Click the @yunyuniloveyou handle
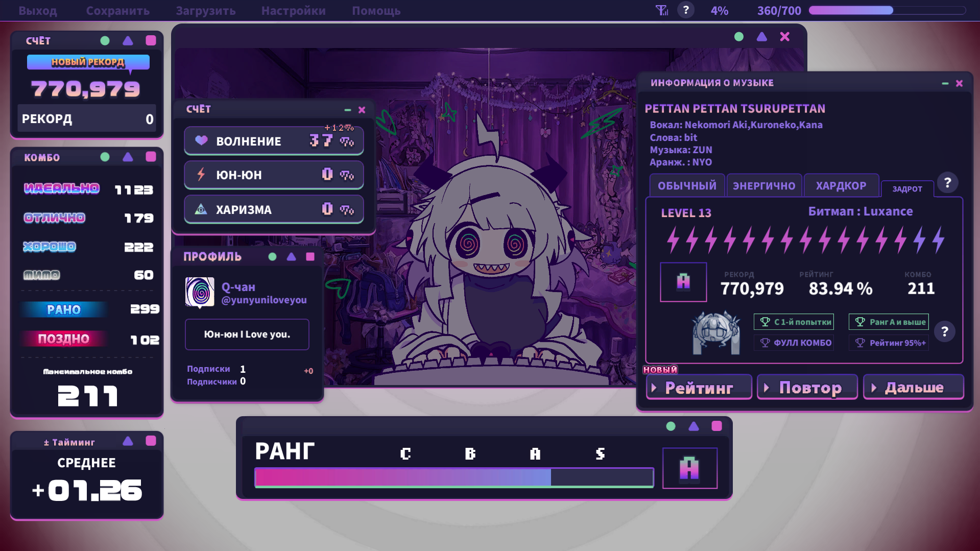 (x=264, y=300)
